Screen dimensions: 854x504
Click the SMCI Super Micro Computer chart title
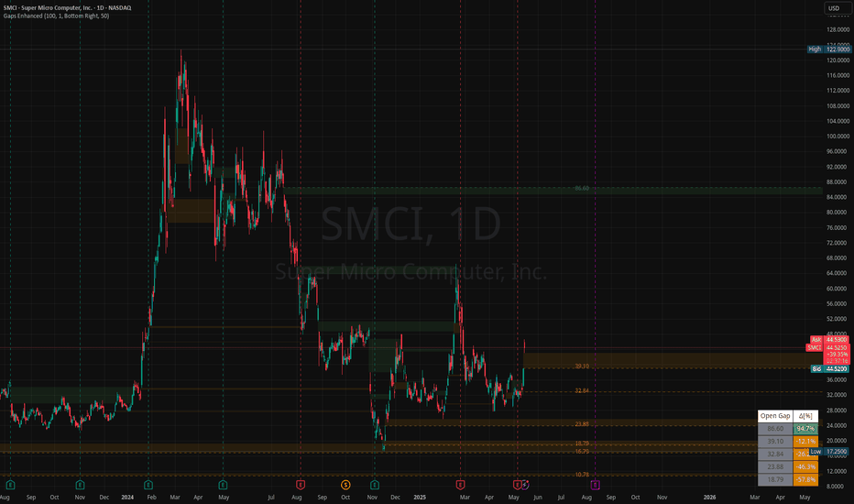(67, 7)
